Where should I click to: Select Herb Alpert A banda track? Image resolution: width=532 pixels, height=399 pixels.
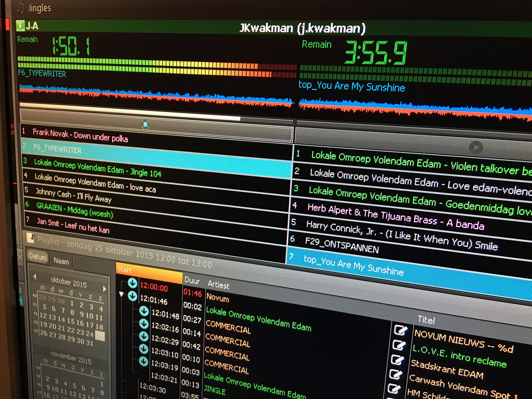tap(396, 216)
